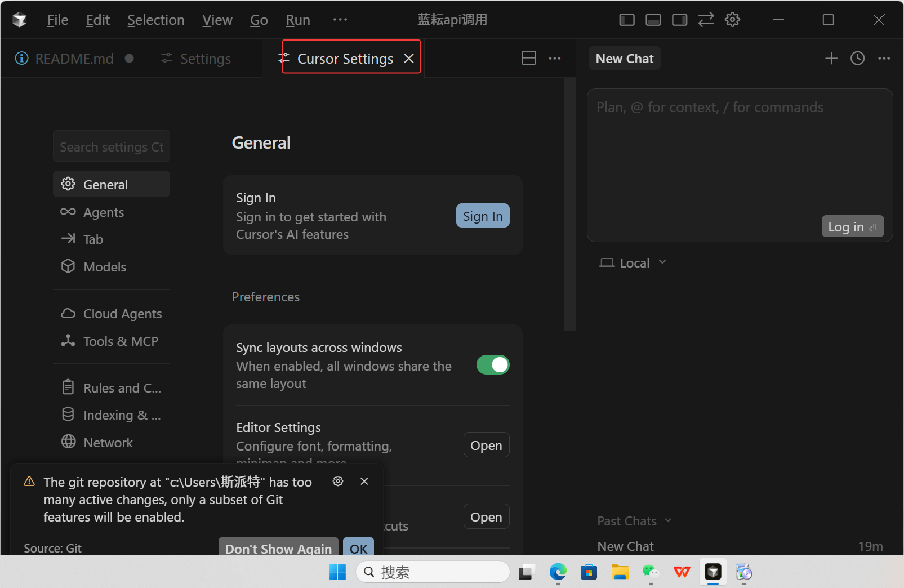The image size is (904, 588).
Task: Open Rules and Commands settings section
Action: pos(112,388)
